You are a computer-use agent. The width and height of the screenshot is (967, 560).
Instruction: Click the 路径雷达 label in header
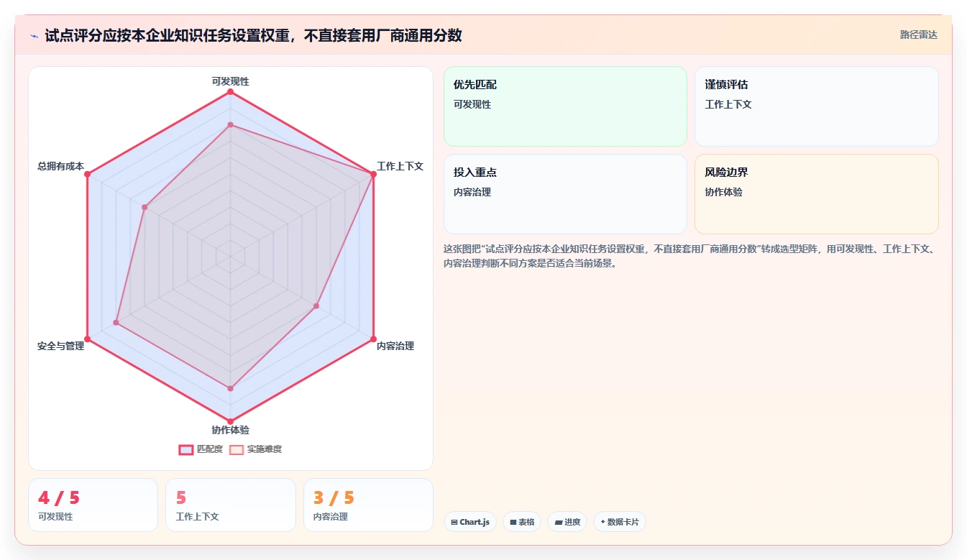[x=918, y=35]
